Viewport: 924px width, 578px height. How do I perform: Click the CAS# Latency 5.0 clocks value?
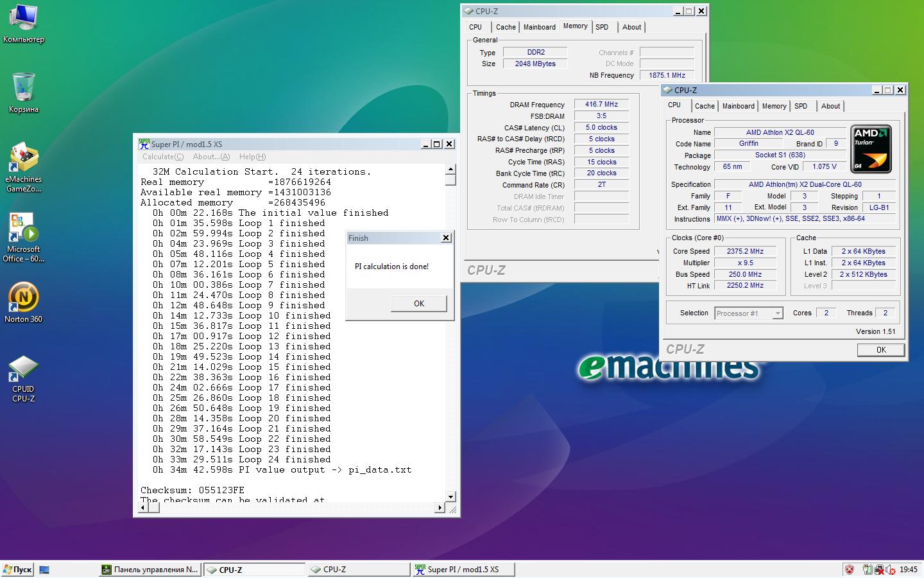pos(602,127)
